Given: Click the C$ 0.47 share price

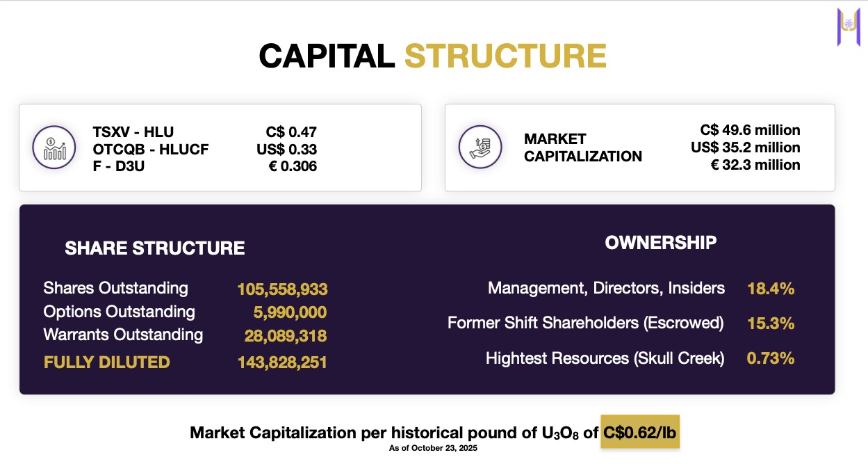Looking at the screenshot, I should tap(291, 132).
